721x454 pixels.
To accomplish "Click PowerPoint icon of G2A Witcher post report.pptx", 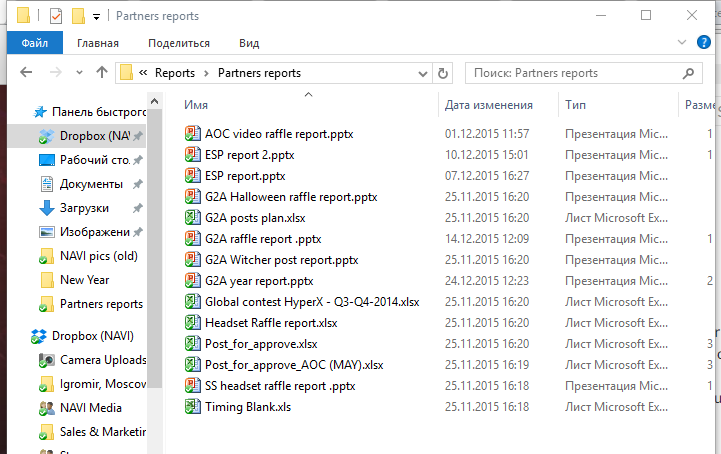I will pos(193,260).
